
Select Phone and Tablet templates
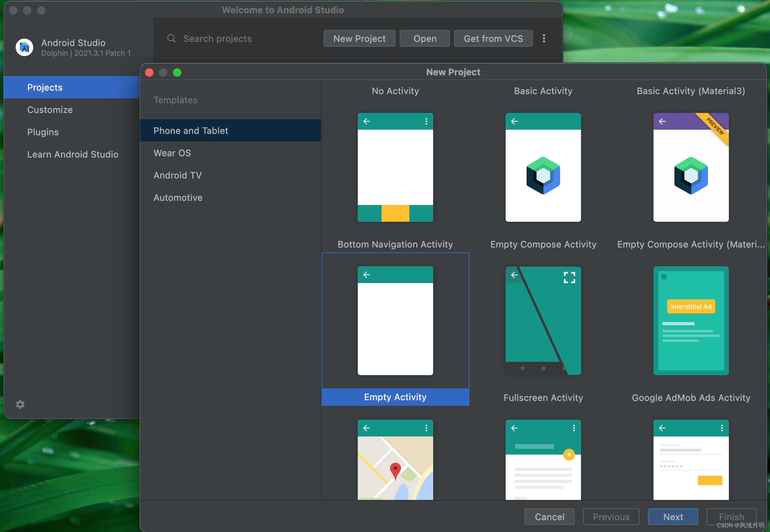coord(230,130)
